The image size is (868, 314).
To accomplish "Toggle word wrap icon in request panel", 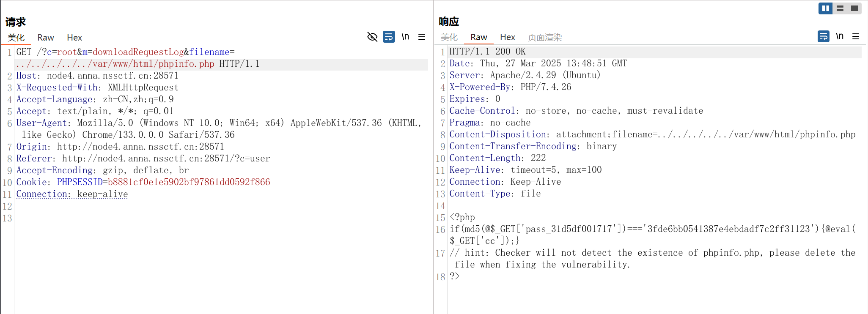I will point(389,37).
